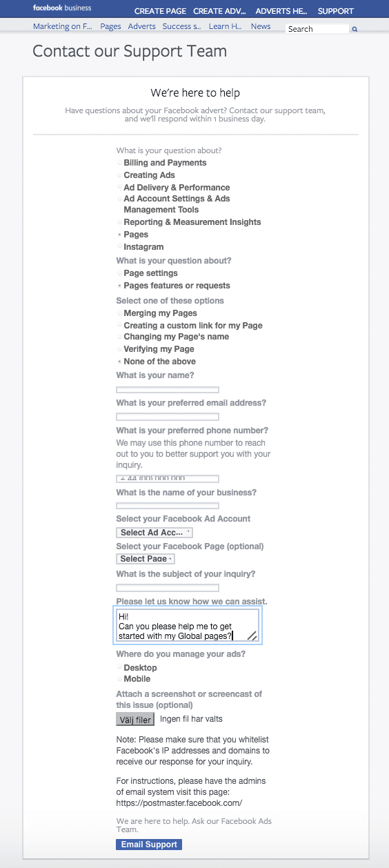
Task: Go to the Adverts navigation tab
Action: 142,26
